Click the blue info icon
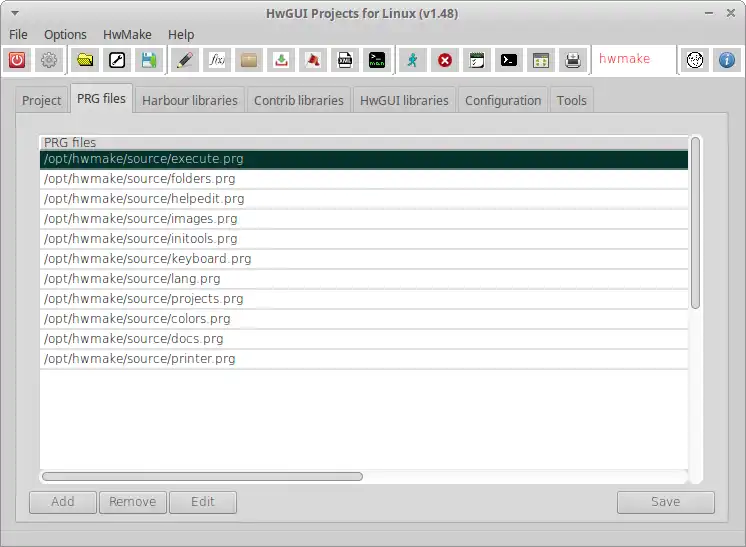Image resolution: width=746 pixels, height=547 pixels. tap(726, 60)
